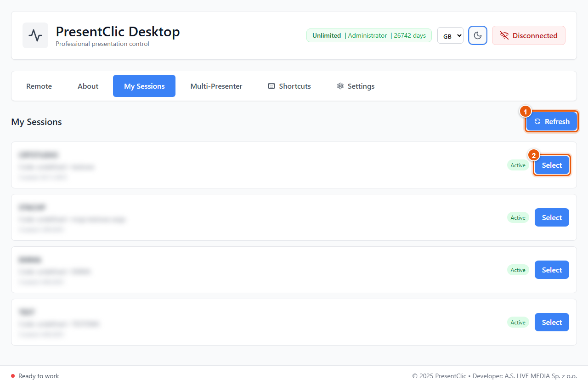Viewport: 588px width, 386px height.
Task: Open the About tab
Action: click(88, 86)
